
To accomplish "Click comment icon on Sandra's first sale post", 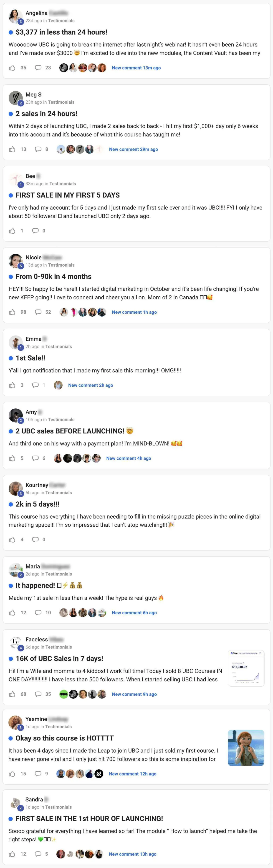I will click(38, 854).
